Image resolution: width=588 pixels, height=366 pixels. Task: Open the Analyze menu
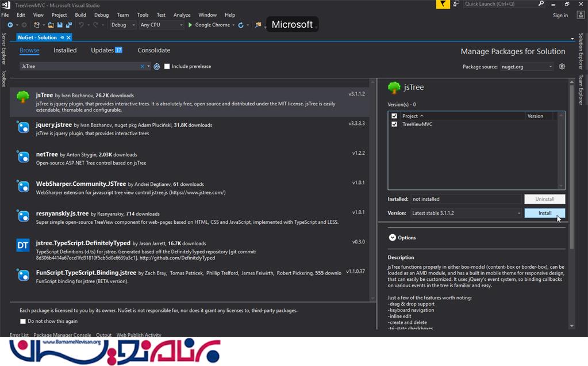point(182,15)
